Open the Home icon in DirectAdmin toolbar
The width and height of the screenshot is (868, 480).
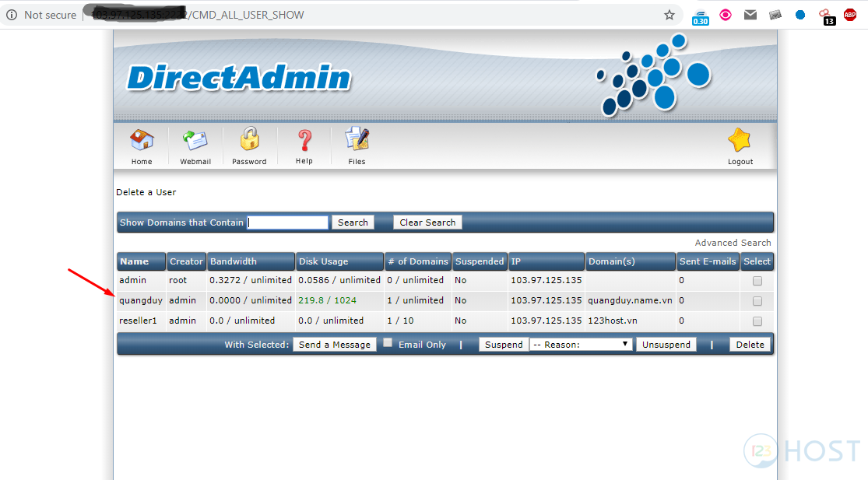[142, 141]
